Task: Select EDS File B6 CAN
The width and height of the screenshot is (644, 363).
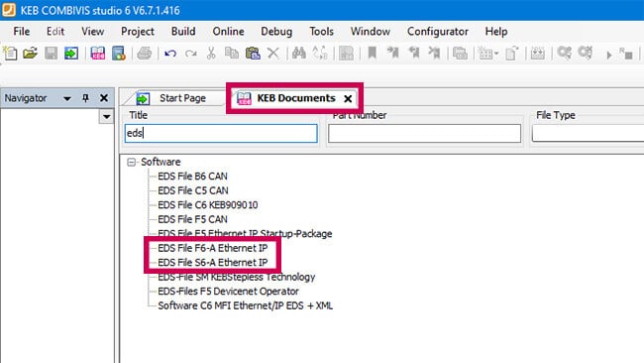Action: point(192,177)
